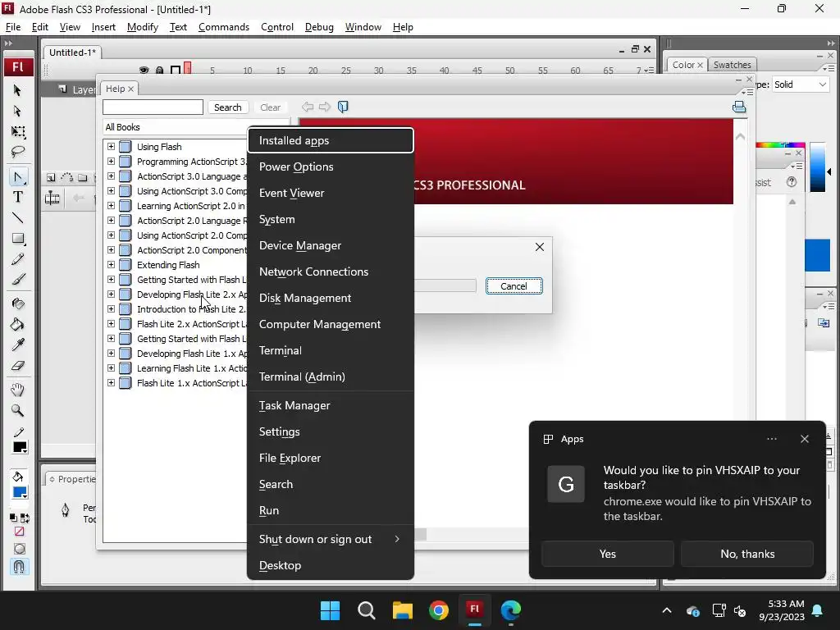This screenshot has height=630, width=840.
Task: Select the Lasso tool
Action: point(18,152)
